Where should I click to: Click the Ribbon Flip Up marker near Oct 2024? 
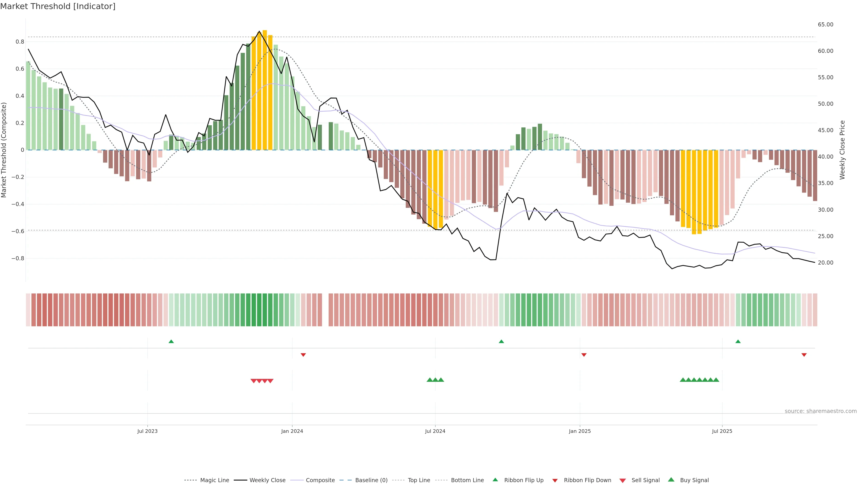pyautogui.click(x=501, y=342)
